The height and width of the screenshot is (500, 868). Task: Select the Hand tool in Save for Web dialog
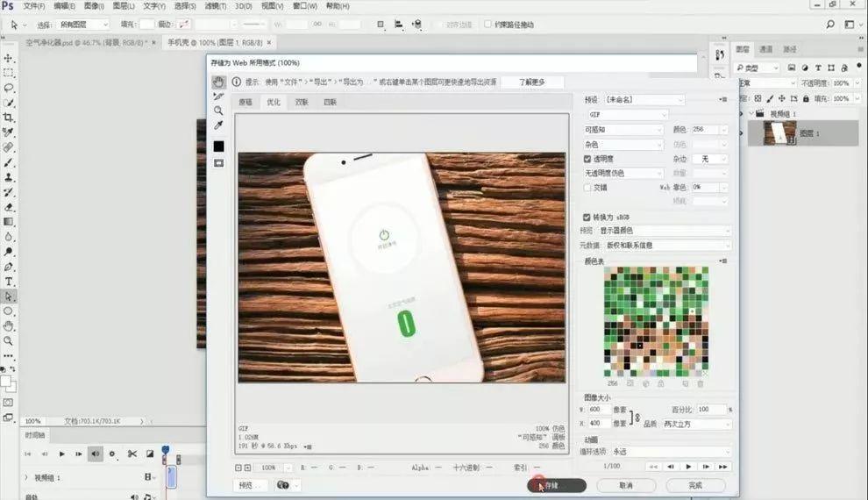pos(218,82)
